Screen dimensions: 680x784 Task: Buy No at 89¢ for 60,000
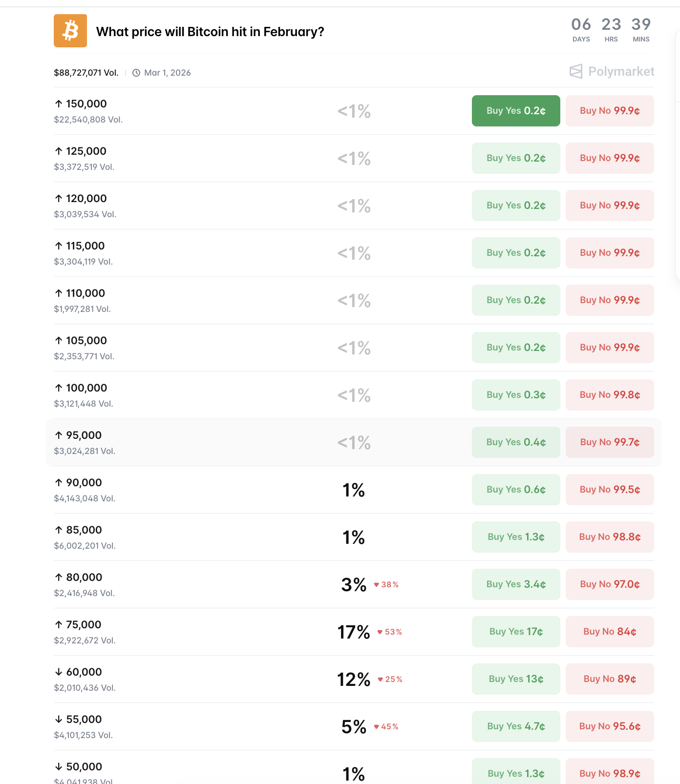pos(610,679)
